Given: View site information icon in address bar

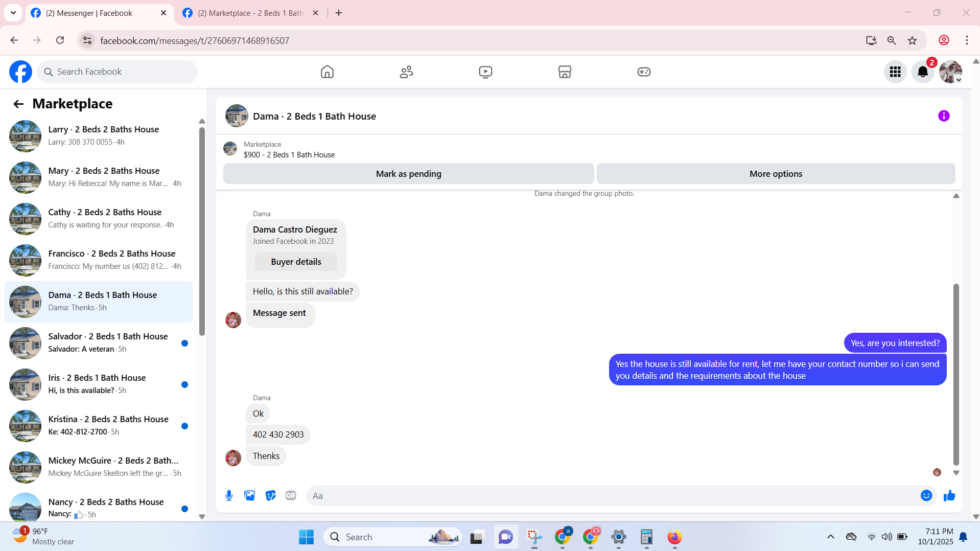Looking at the screenshot, I should (x=87, y=40).
